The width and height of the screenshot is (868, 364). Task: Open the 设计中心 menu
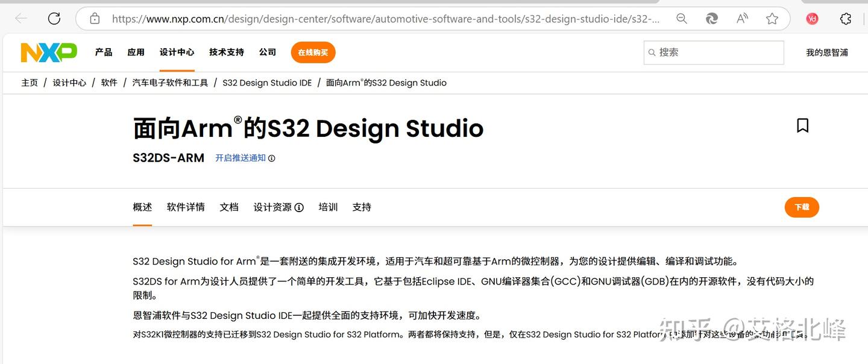click(177, 52)
